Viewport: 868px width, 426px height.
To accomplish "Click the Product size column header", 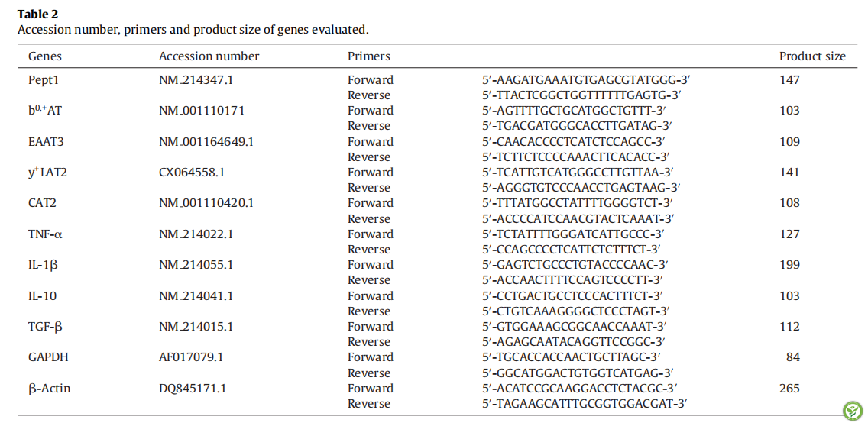I will (812, 56).
